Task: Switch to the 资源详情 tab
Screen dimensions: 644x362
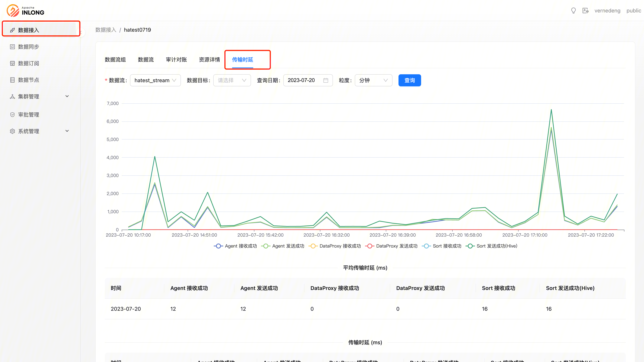Action: (x=209, y=60)
